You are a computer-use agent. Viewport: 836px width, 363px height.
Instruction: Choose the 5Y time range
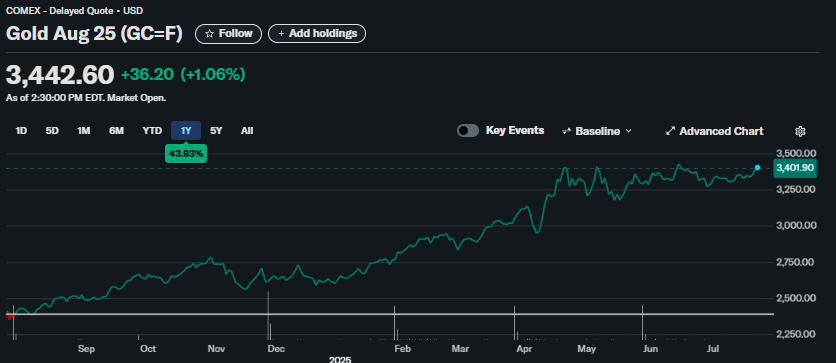[216, 131]
